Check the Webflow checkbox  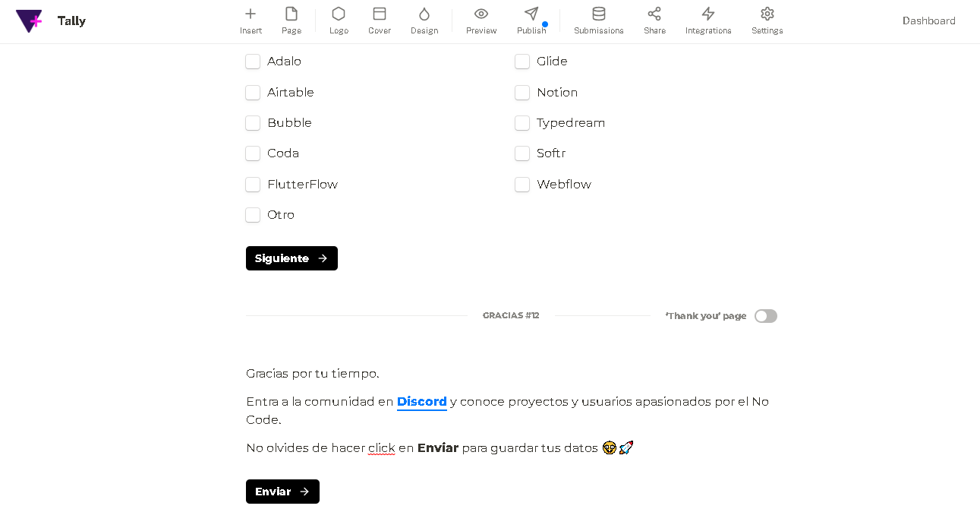tap(522, 184)
